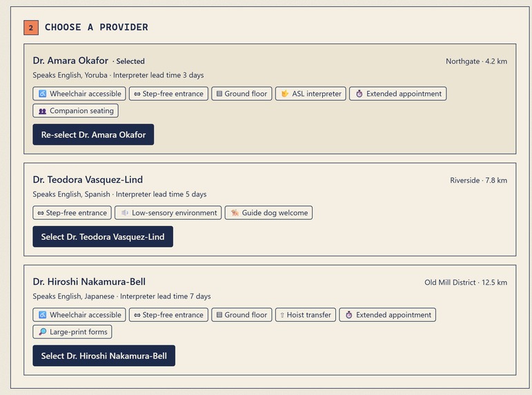Choose Select Dr. Hiroshi Nakamura-Bell button
Image resolution: width=532 pixels, height=395 pixels.
[x=104, y=356]
